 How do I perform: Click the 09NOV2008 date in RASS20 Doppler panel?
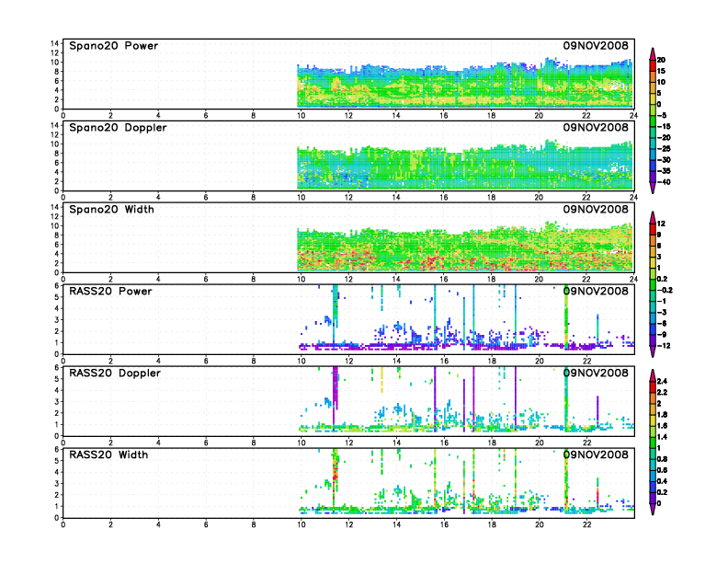click(596, 373)
